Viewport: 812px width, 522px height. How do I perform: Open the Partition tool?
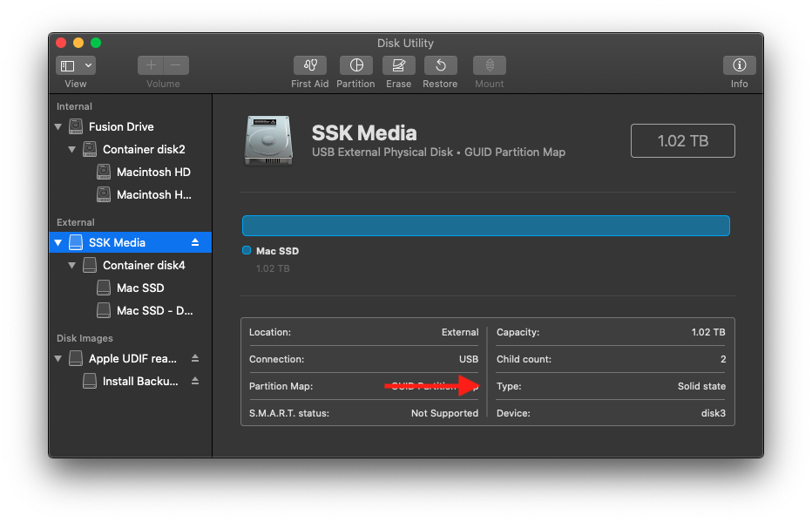[x=355, y=65]
